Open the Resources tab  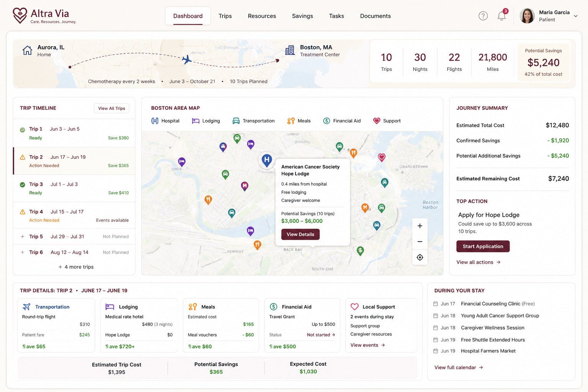point(262,16)
